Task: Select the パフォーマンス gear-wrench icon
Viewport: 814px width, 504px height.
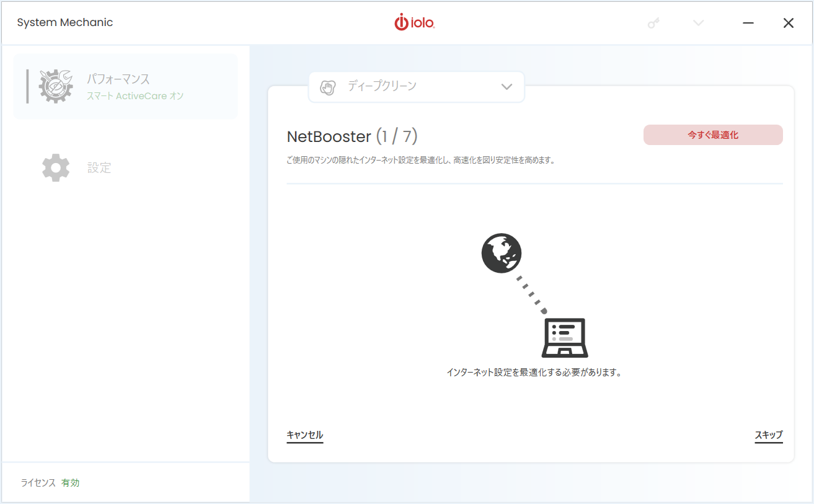Action: 55,86
